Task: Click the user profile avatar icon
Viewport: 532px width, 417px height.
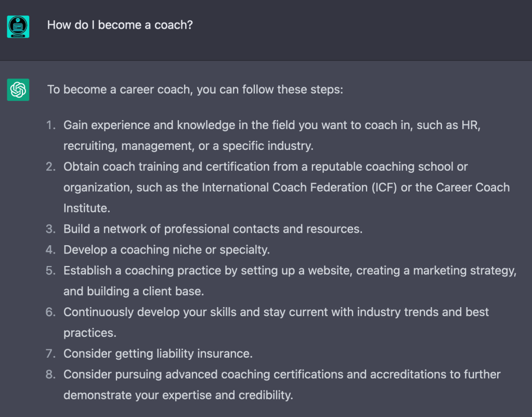Action: [x=18, y=27]
